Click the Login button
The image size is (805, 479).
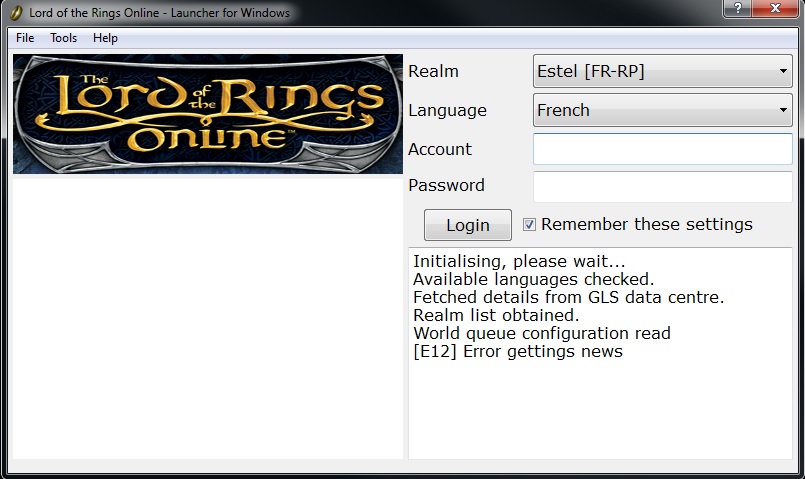pyautogui.click(x=468, y=225)
